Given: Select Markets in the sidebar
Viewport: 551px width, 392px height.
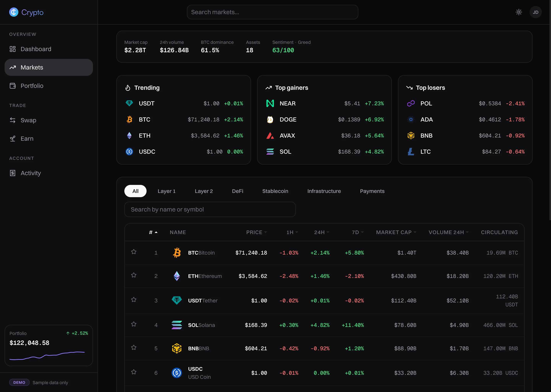Looking at the screenshot, I should click(x=49, y=67).
